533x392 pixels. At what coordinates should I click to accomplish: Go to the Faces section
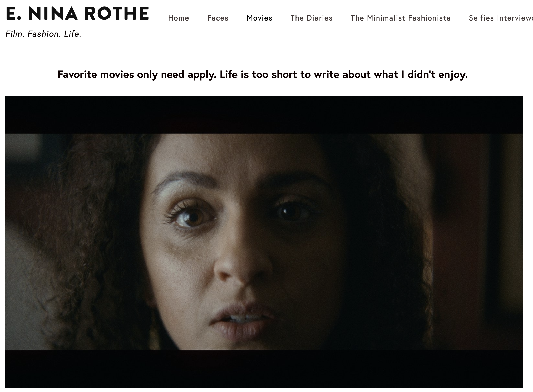218,18
